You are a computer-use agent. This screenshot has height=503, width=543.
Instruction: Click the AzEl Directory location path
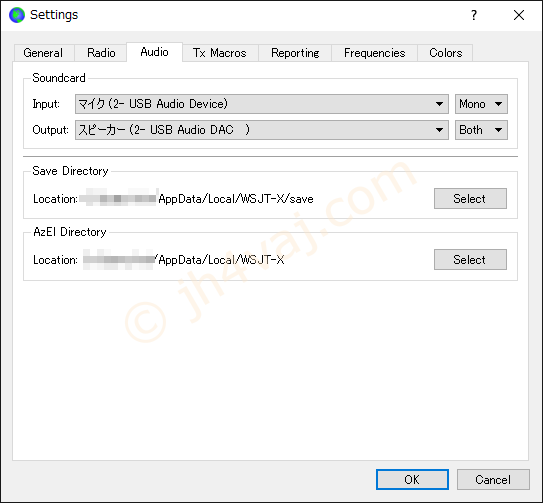click(x=184, y=260)
